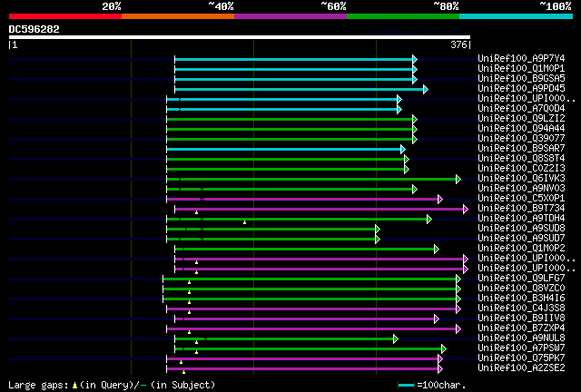Image resolution: width=581 pixels, height=392 pixels.
Task: Click the yellow gap marker beneath the UniRef100_A7PSW7 bar
Action: pos(196,352)
